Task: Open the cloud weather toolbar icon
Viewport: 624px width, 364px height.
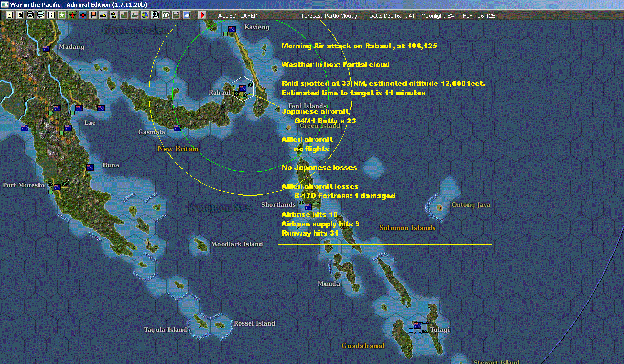Action: 187,15
